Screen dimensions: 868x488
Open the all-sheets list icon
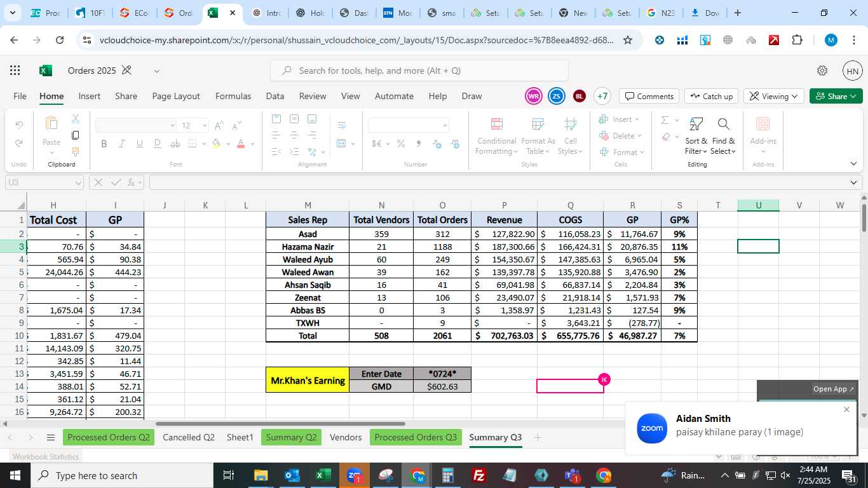pyautogui.click(x=51, y=437)
